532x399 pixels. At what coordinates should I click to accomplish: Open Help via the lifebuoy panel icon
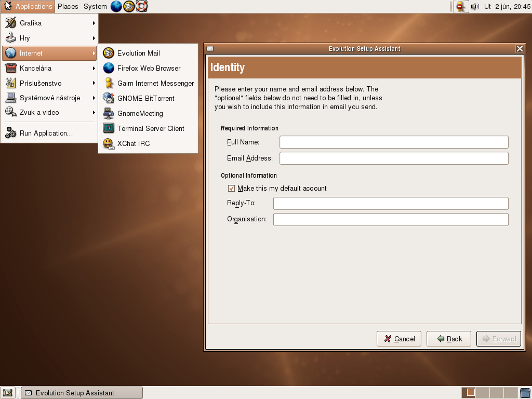142,6
